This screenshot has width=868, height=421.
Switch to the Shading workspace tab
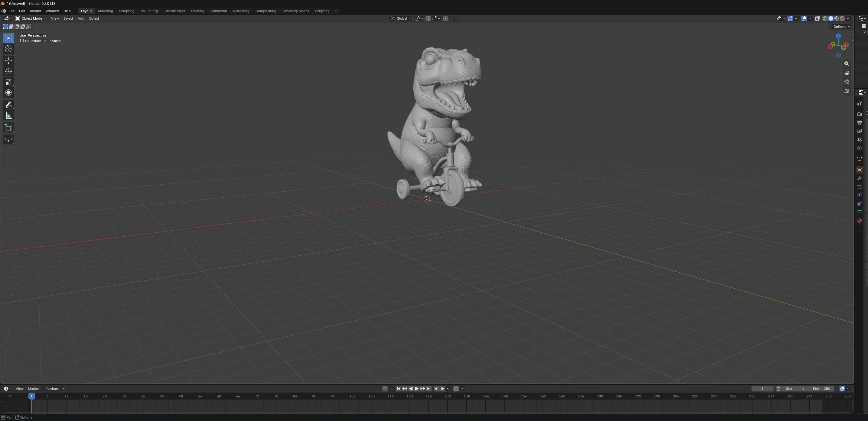click(x=197, y=11)
